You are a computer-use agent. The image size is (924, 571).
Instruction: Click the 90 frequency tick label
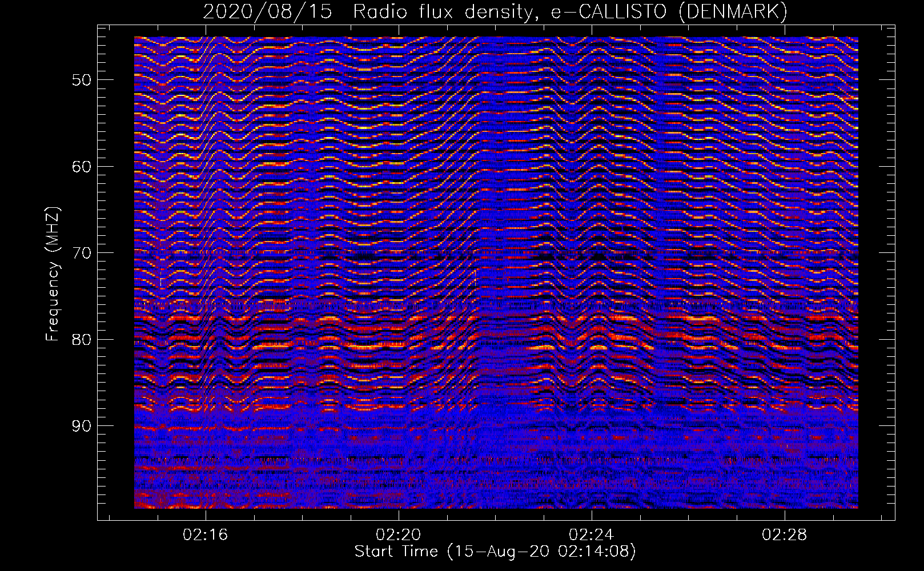[x=81, y=427]
